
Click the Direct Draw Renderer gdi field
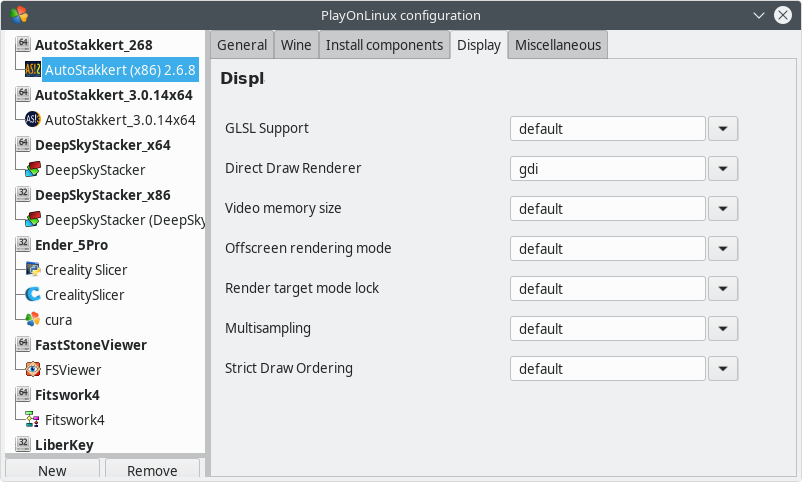coord(608,168)
